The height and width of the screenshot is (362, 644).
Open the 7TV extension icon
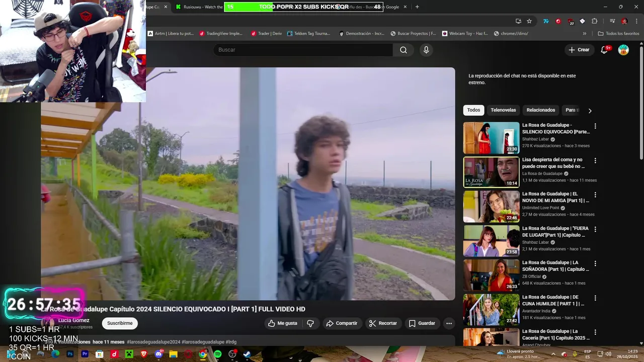[x=546, y=21]
